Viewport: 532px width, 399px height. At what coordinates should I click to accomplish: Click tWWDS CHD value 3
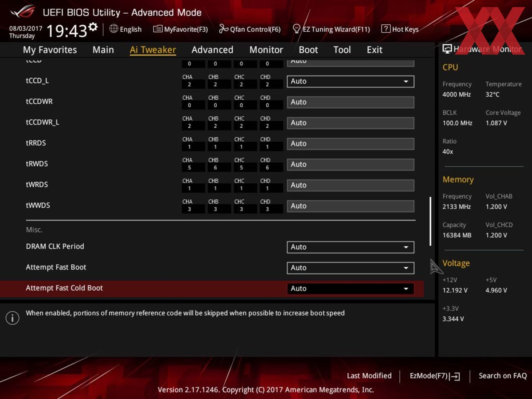pyautogui.click(x=268, y=209)
